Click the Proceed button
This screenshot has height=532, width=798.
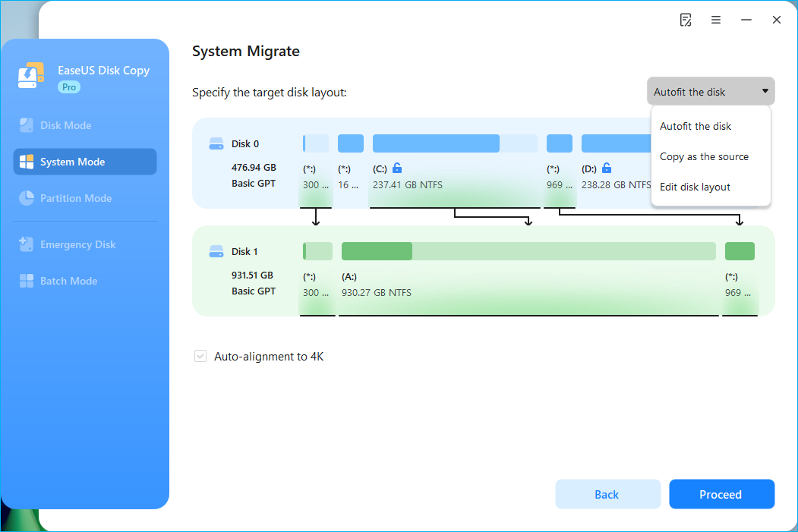721,494
